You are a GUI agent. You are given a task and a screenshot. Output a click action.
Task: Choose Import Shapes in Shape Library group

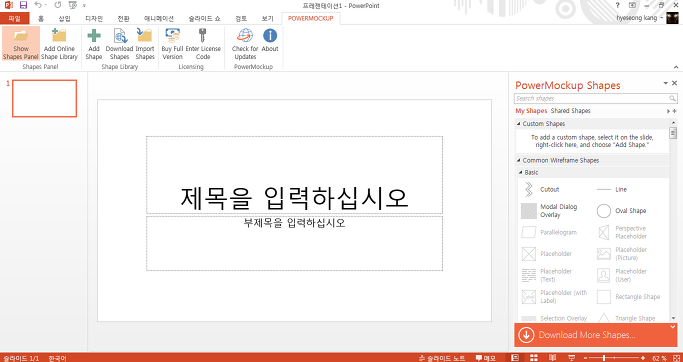(145, 44)
